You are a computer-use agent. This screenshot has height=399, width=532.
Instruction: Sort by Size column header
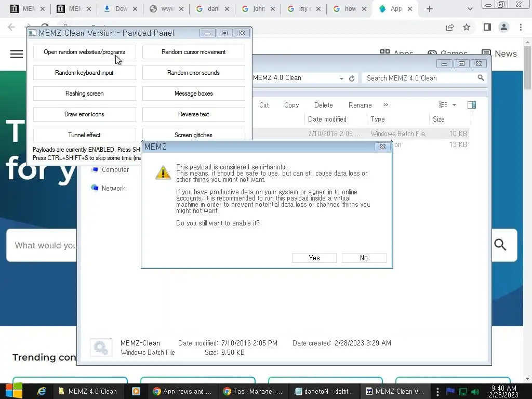click(x=438, y=119)
